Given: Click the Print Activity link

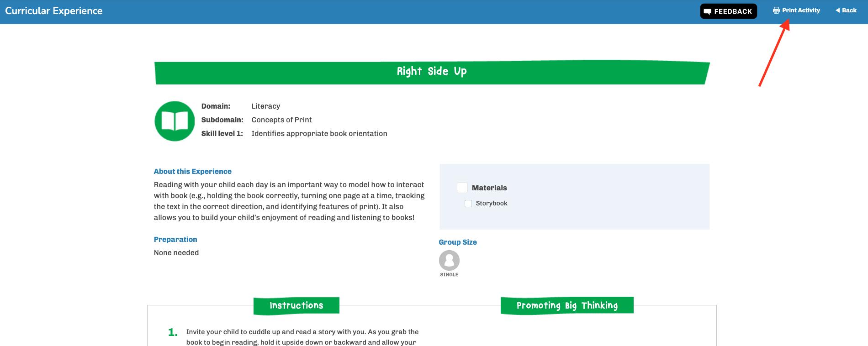Looking at the screenshot, I should tap(796, 10).
